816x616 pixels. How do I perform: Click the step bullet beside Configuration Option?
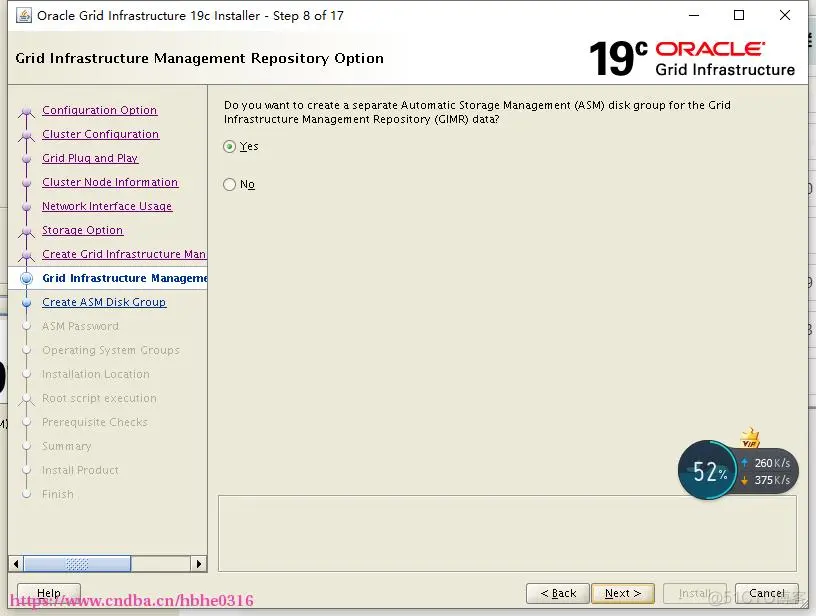27,111
